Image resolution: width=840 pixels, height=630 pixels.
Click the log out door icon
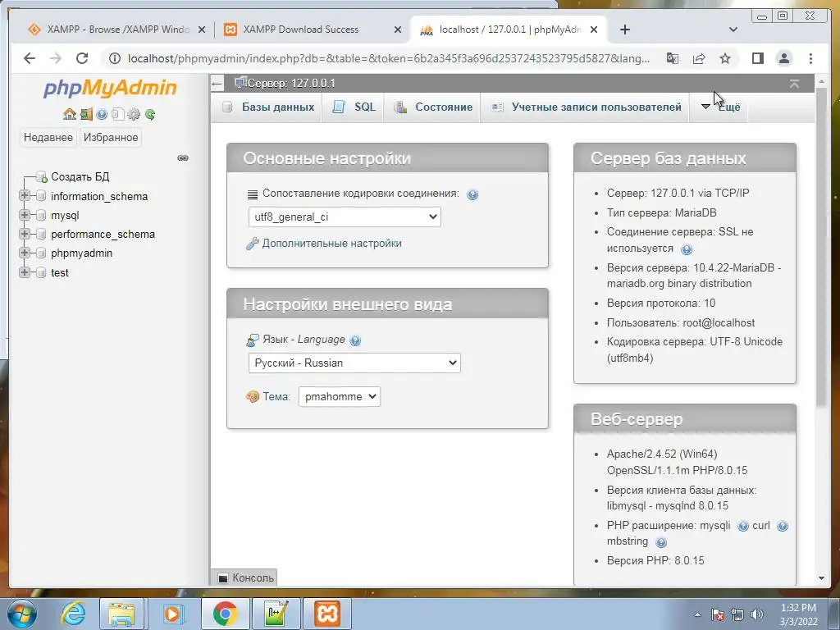point(85,114)
